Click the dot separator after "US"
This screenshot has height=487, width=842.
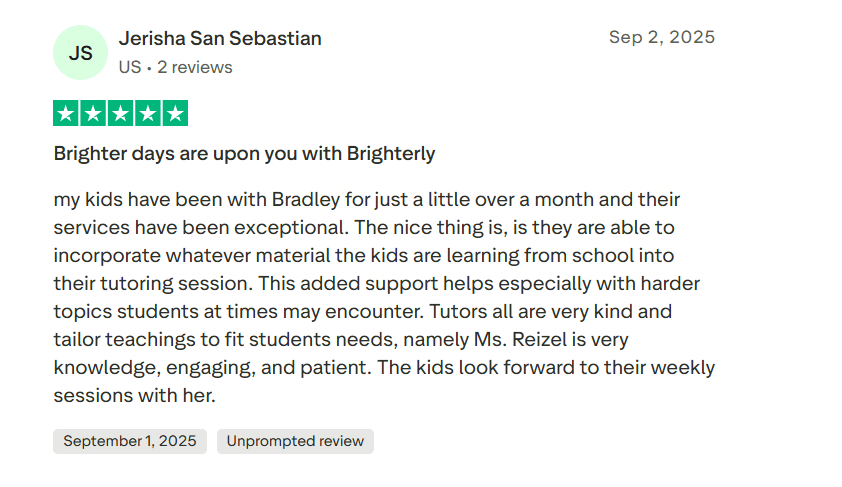pyautogui.click(x=149, y=68)
